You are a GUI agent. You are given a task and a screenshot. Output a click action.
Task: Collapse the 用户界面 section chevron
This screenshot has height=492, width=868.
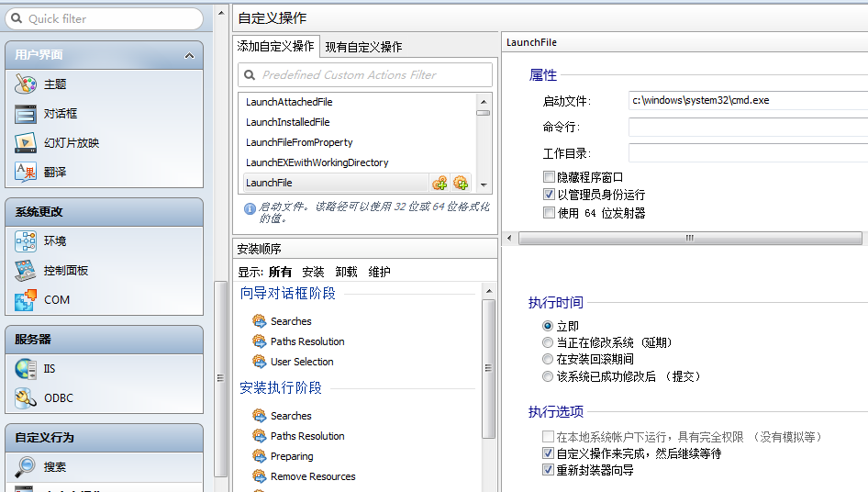click(189, 56)
